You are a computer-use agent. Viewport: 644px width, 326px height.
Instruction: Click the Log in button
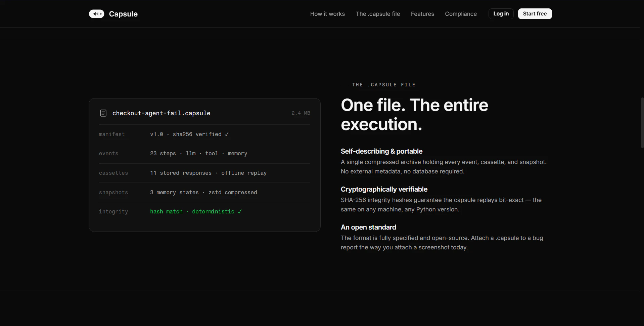point(501,14)
